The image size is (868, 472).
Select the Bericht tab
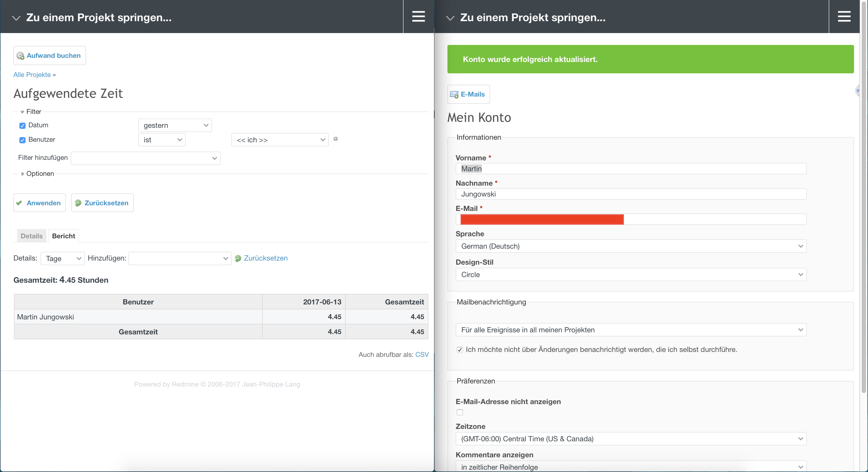click(x=64, y=236)
